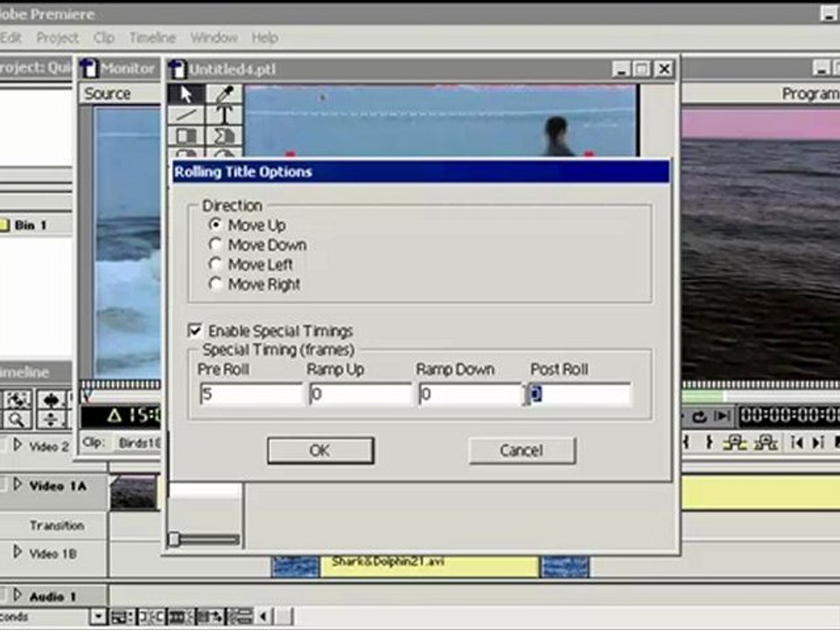Select the Move Up radio button

[x=215, y=225]
